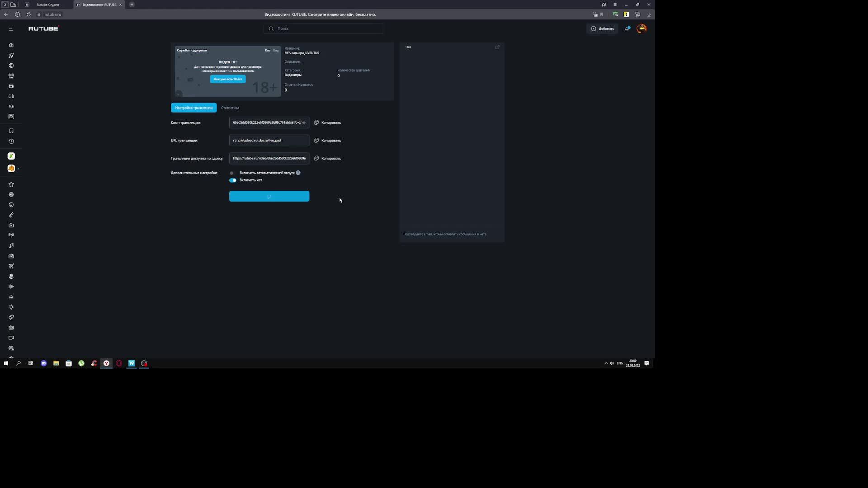Screen dimensions: 868x488
Task: Disable the chat toggle
Action: (x=233, y=180)
